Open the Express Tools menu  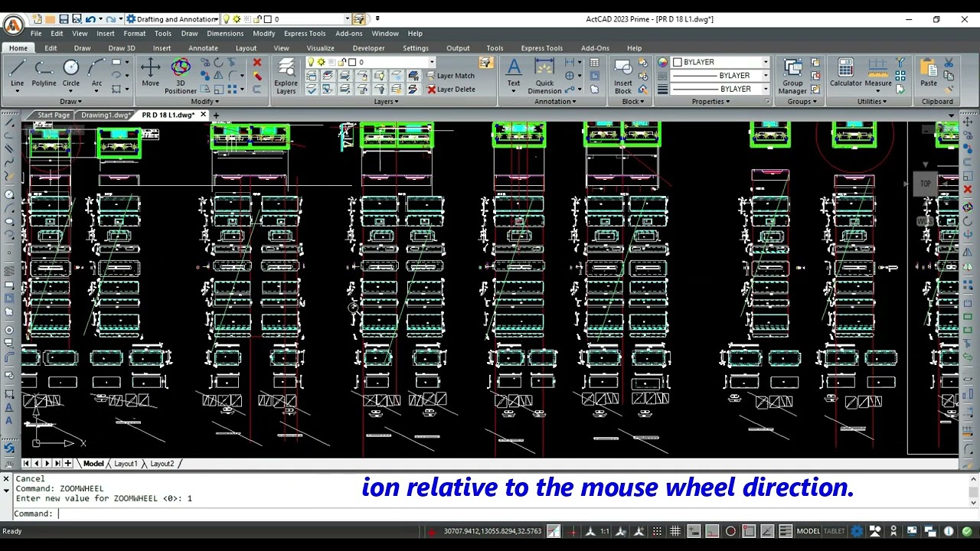click(x=305, y=33)
